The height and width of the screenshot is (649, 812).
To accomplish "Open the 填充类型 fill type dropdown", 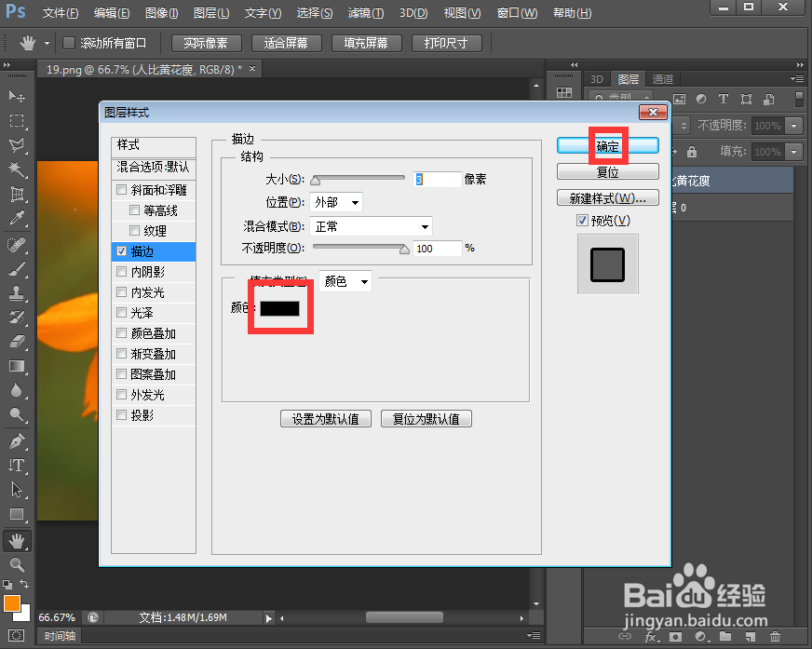I will click(345, 280).
